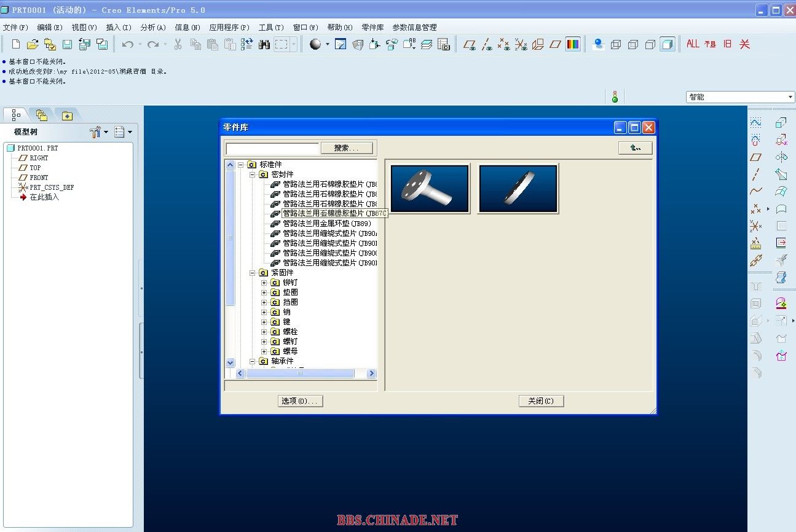Expand the 螺栓 folder in parts tree

click(x=264, y=332)
